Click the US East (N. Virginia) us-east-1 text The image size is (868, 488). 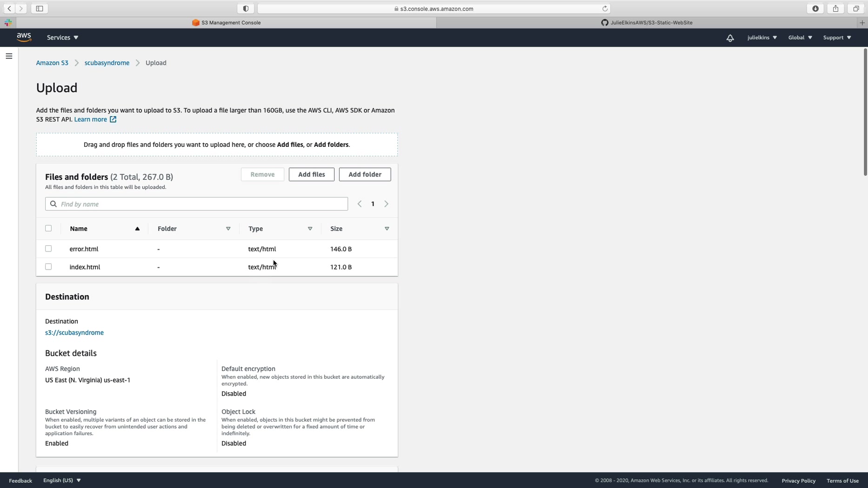click(x=88, y=380)
